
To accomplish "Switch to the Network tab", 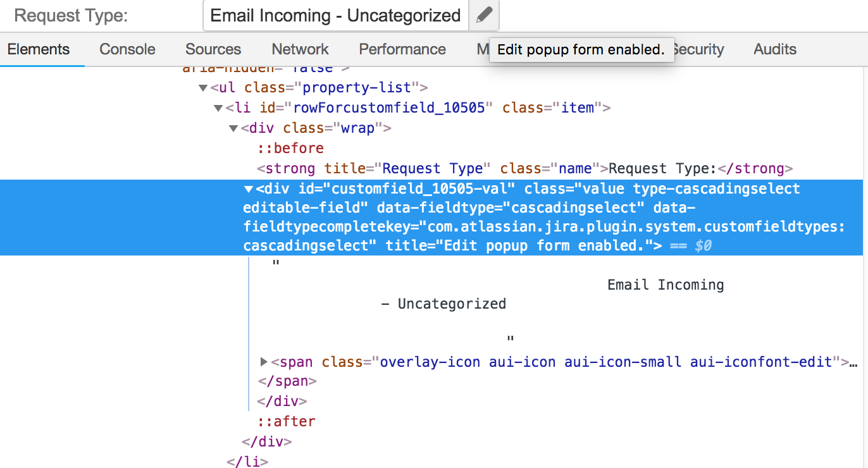I will point(299,49).
